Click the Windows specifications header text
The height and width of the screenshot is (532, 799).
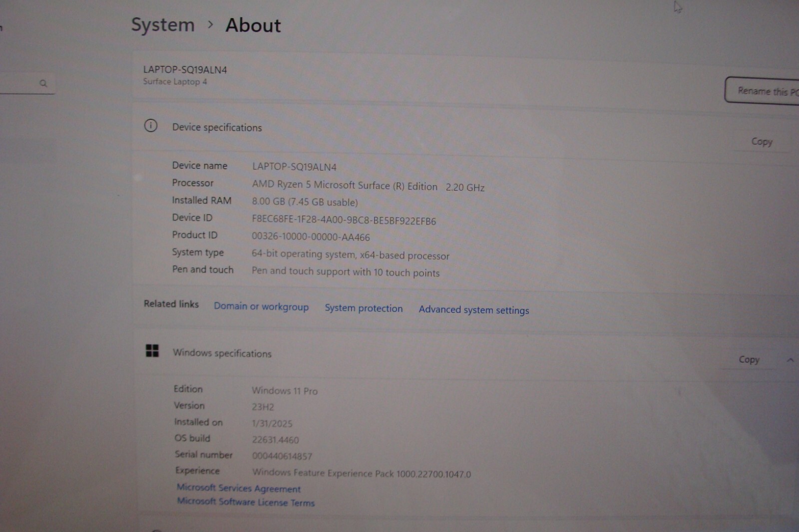pos(222,353)
